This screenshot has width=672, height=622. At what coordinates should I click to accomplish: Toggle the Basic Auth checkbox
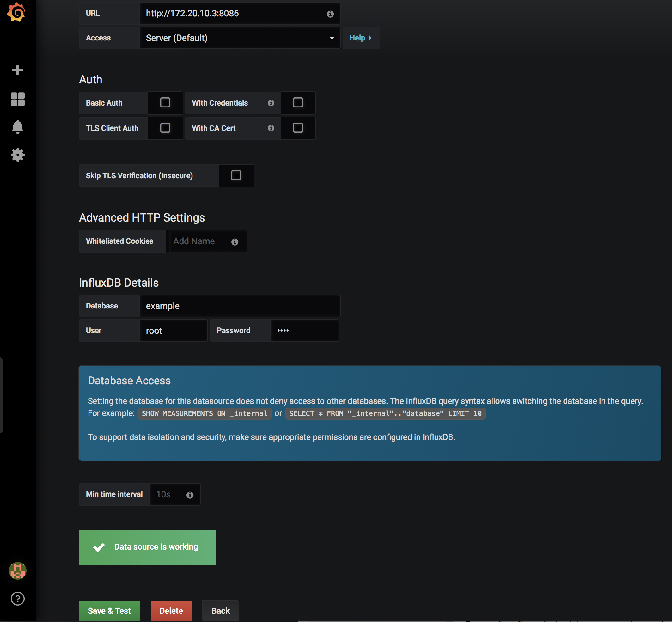(165, 103)
